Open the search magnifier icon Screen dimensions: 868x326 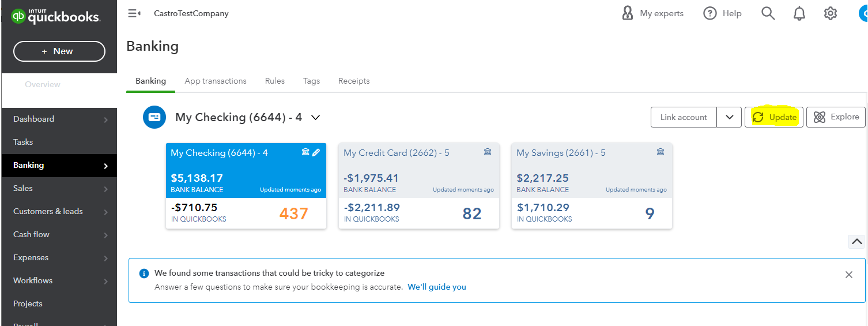click(768, 13)
